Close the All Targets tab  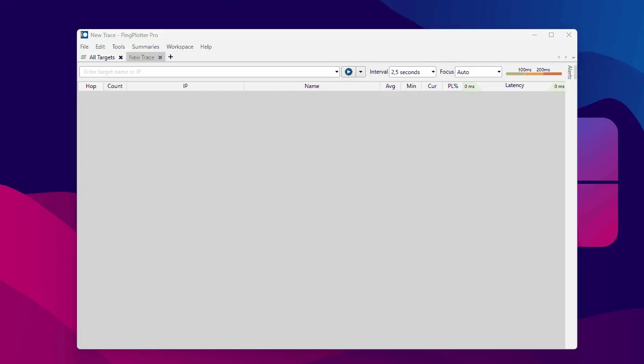pyautogui.click(x=121, y=57)
